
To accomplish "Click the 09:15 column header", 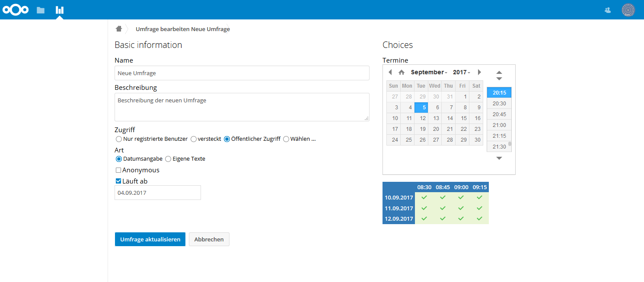I will [479, 187].
